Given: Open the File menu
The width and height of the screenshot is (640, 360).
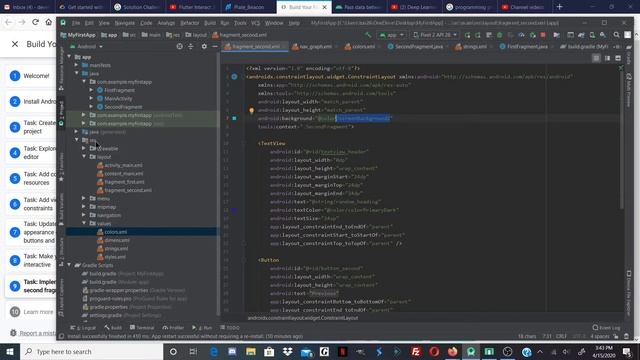Looking at the screenshot, I should pyautogui.click(x=76, y=23).
